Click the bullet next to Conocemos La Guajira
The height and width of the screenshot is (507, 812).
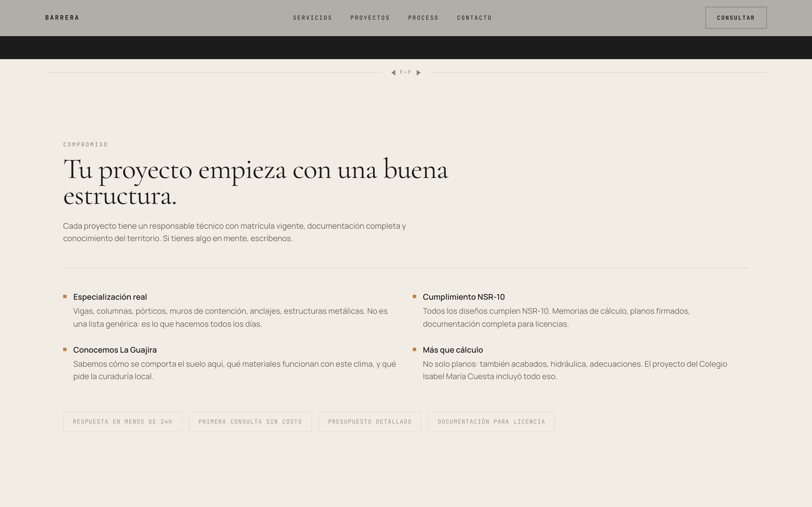click(65, 349)
